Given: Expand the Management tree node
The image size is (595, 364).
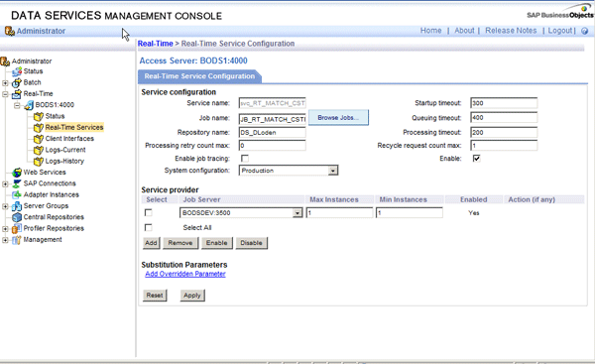Looking at the screenshot, I should 5,240.
